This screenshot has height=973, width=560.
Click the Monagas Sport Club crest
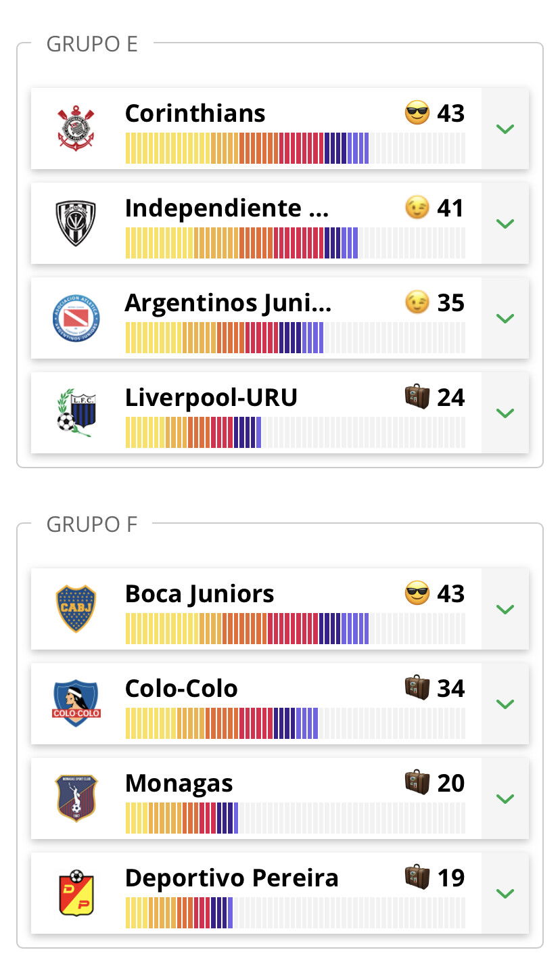point(76,798)
